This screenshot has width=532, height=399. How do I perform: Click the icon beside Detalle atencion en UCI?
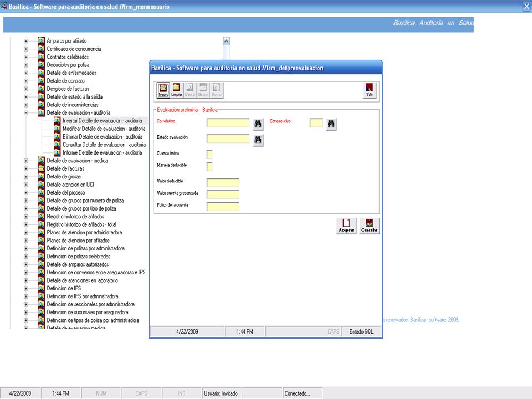(42, 185)
